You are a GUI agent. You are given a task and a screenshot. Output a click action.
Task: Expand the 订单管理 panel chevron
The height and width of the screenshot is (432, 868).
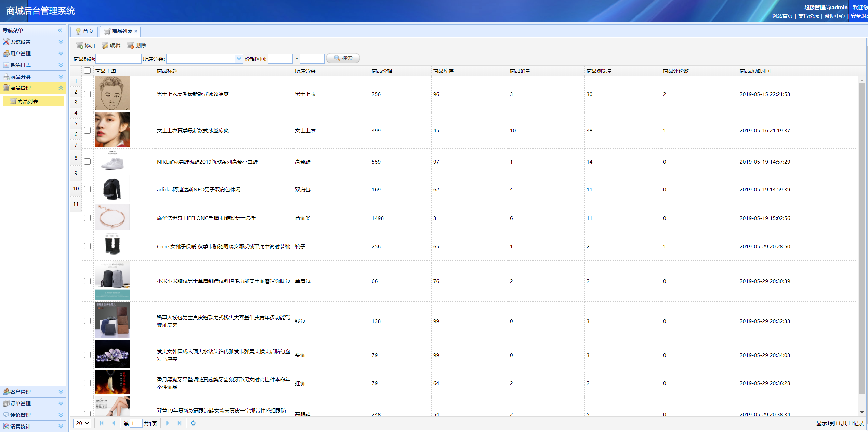61,403
